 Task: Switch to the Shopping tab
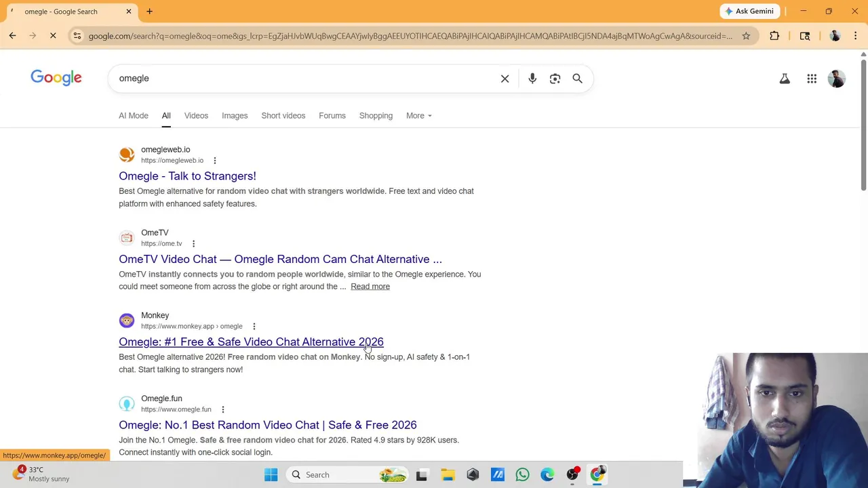[376, 115]
